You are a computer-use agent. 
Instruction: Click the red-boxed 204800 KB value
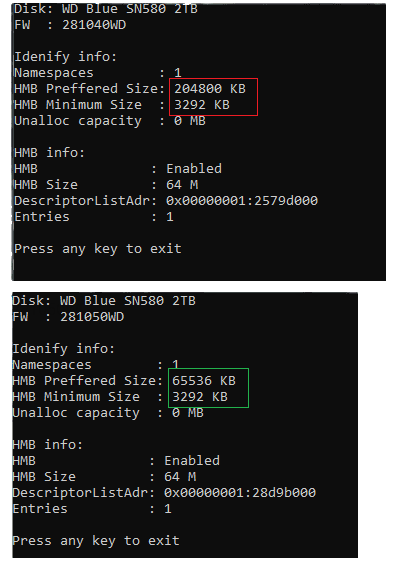click(x=210, y=88)
